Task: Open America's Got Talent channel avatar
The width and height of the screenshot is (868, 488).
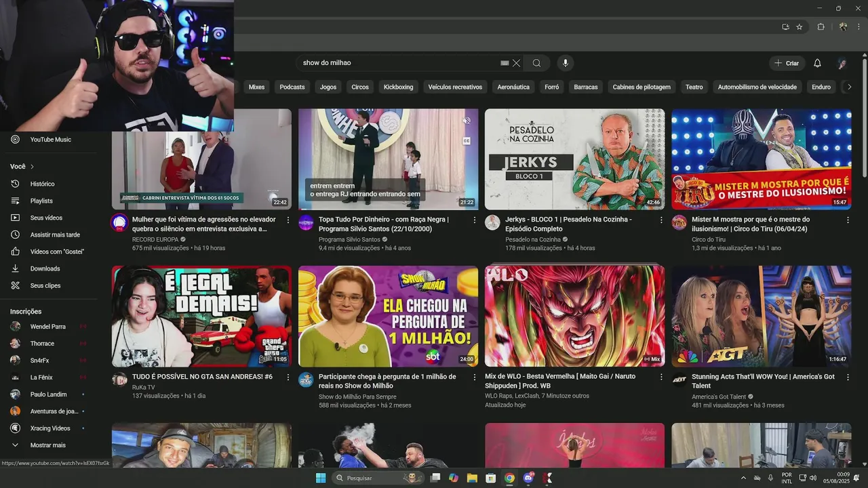Action: 679,380
